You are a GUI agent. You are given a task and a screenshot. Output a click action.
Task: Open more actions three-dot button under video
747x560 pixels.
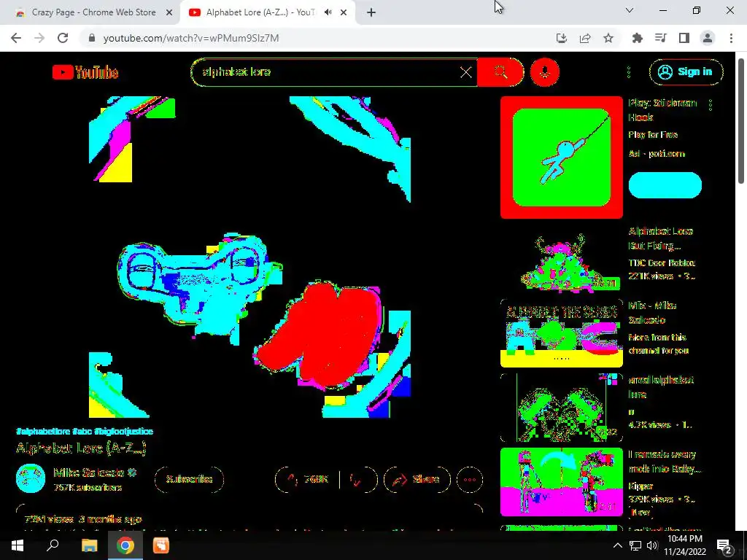[470, 480]
